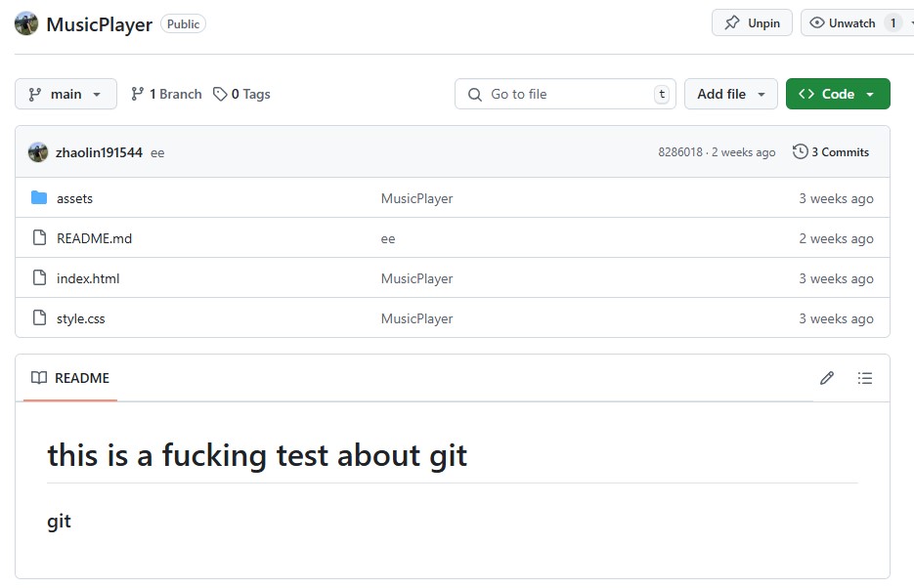Click the assets folder icon
Screen dimensions: 914x588
click(x=39, y=198)
